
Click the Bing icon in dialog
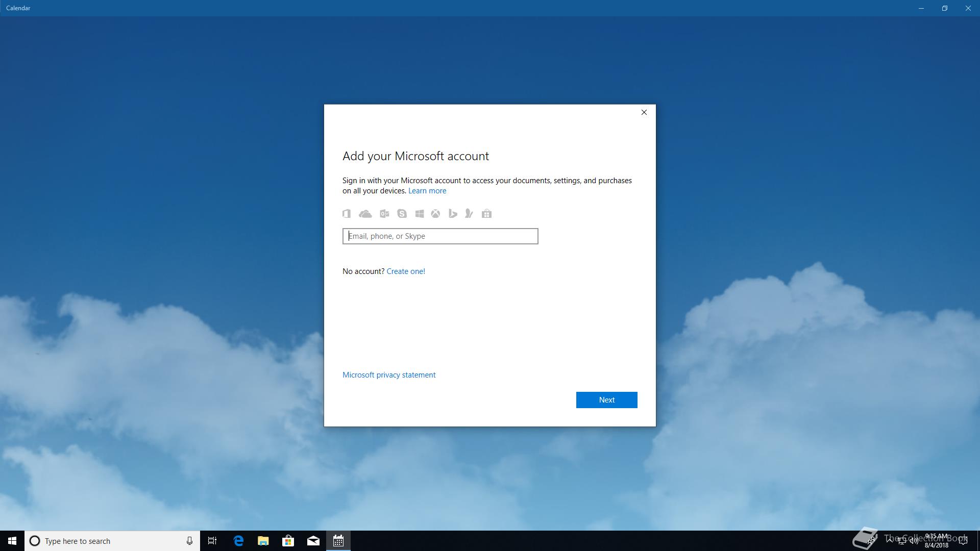pos(452,214)
